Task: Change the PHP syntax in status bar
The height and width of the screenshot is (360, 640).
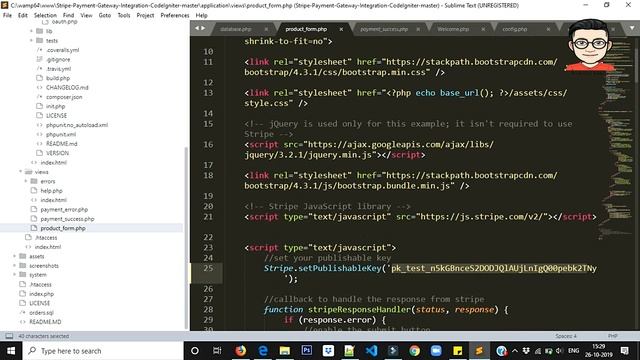Action: pyautogui.click(x=612, y=336)
